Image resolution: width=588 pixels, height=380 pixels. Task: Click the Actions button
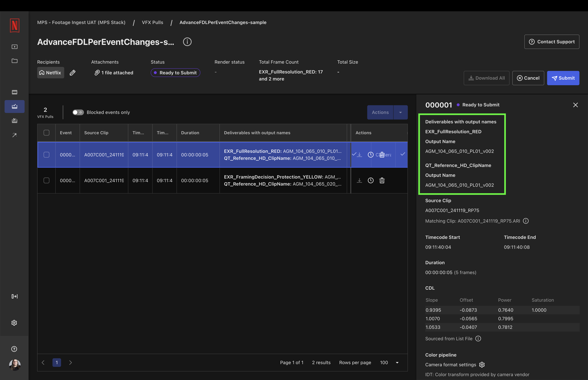380,112
